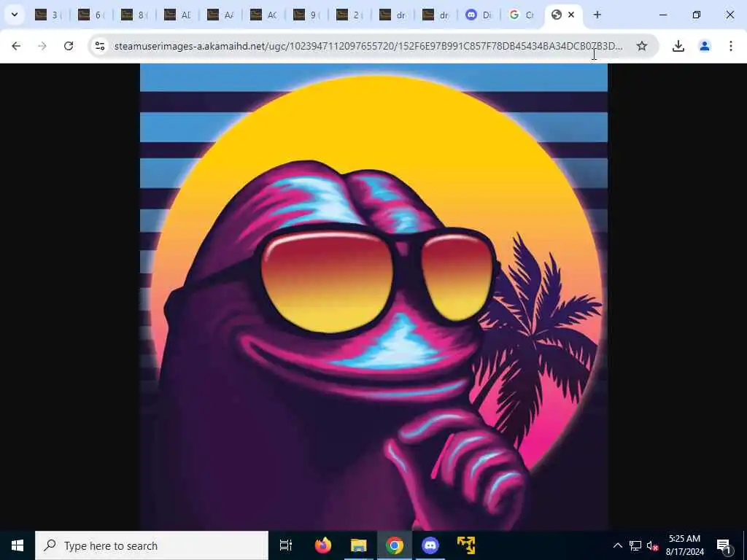Viewport: 747px width, 560px height.
Task: Switch to the Discord tab
Action: pos(479,15)
